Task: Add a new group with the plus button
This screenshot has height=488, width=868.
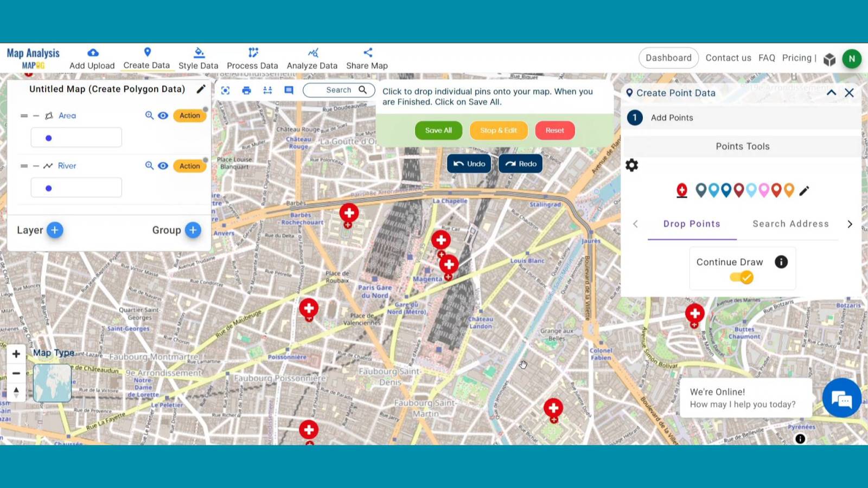Action: click(193, 230)
